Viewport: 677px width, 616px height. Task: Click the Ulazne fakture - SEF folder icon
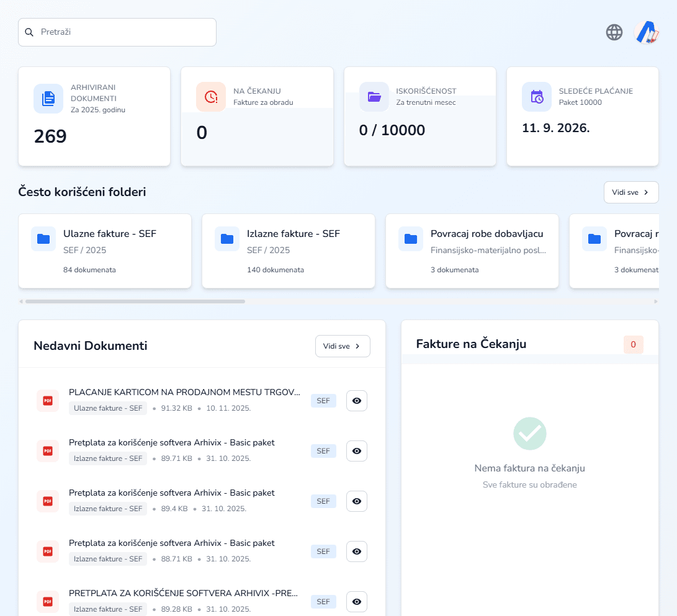pyautogui.click(x=43, y=239)
